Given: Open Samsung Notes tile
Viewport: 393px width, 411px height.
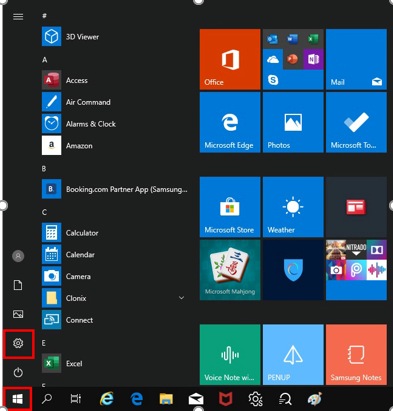Looking at the screenshot, I should point(356,355).
